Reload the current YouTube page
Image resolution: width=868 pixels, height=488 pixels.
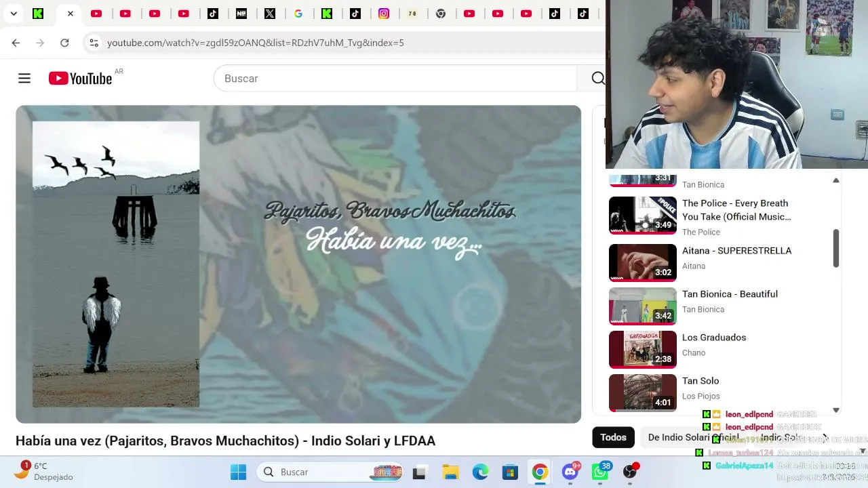(64, 43)
